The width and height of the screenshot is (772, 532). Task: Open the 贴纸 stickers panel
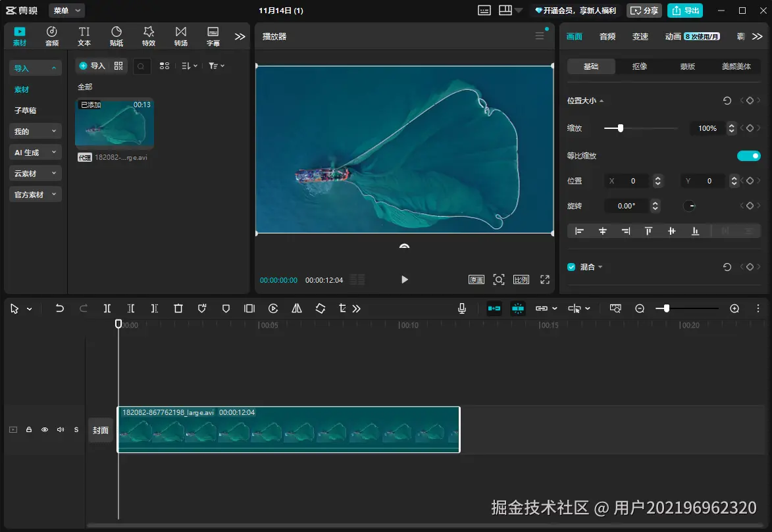tap(116, 36)
